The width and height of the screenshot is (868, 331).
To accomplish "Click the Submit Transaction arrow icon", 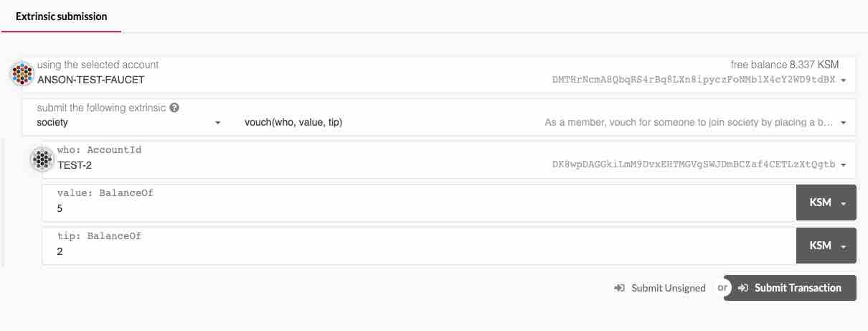I will coord(743,288).
